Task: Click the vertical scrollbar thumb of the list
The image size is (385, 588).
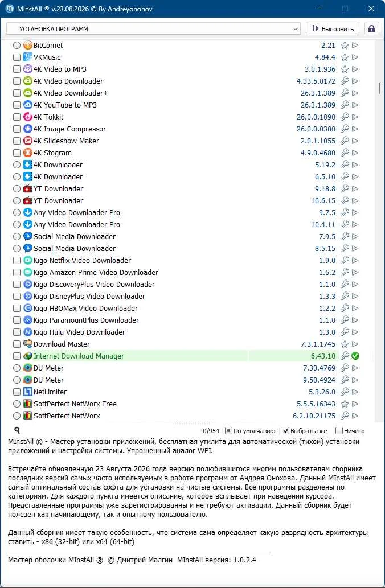Action: (380, 88)
